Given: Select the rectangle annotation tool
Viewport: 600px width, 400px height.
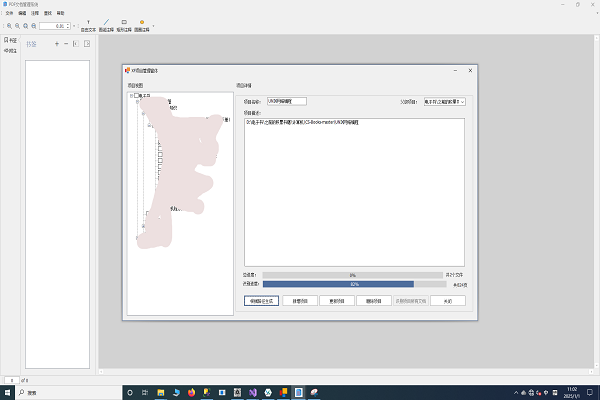Looking at the screenshot, I should [x=124, y=26].
